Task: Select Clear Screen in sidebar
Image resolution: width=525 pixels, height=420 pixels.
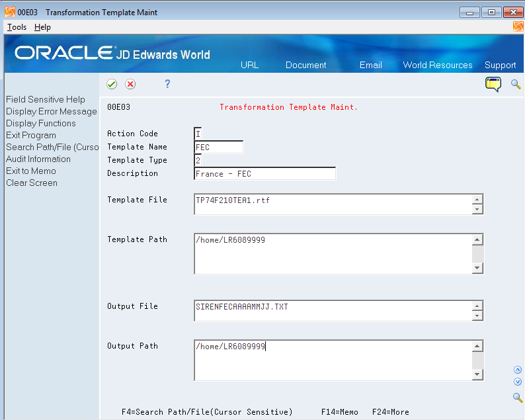Action: (x=32, y=183)
